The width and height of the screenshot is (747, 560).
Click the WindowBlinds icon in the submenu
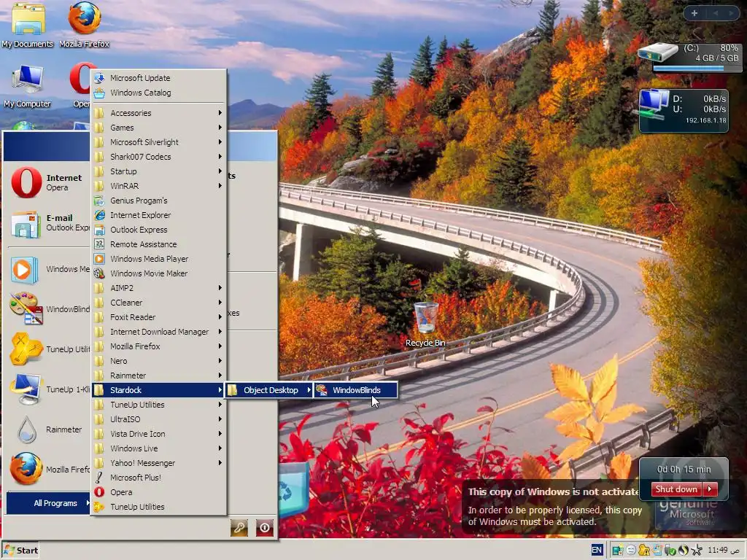coord(322,390)
